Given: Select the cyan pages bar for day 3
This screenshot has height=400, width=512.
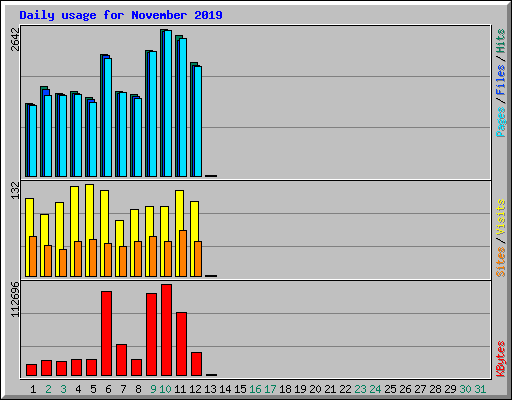Looking at the screenshot, I should tap(63, 136).
